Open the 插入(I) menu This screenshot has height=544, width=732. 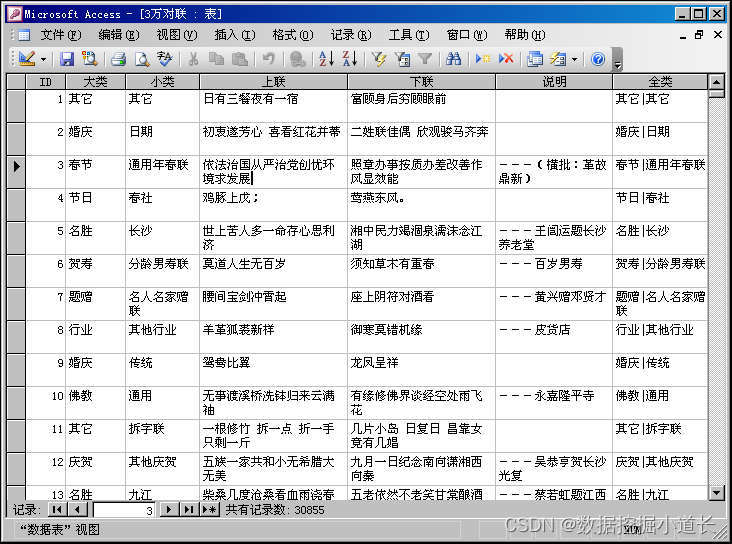point(235,35)
